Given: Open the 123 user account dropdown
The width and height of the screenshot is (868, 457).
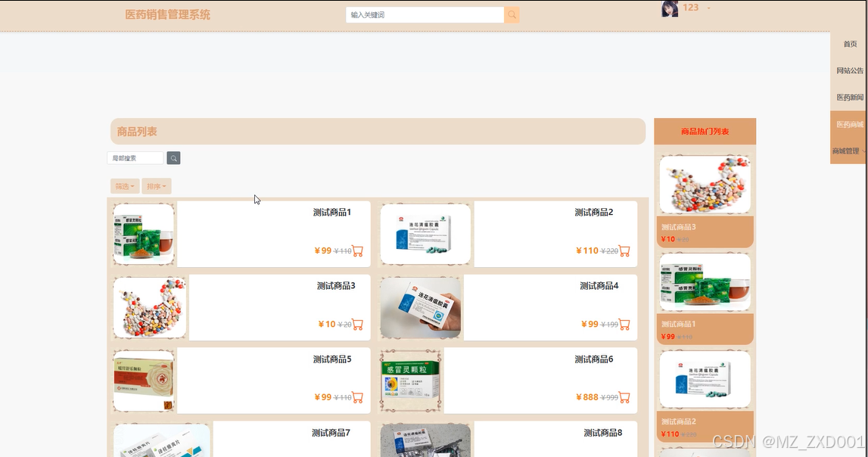Looking at the screenshot, I should point(696,8).
